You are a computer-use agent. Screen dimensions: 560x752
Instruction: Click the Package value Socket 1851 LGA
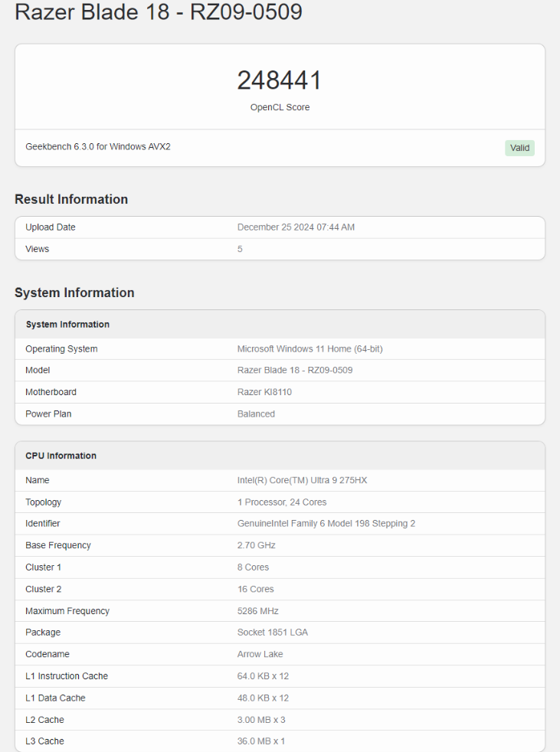tap(273, 633)
